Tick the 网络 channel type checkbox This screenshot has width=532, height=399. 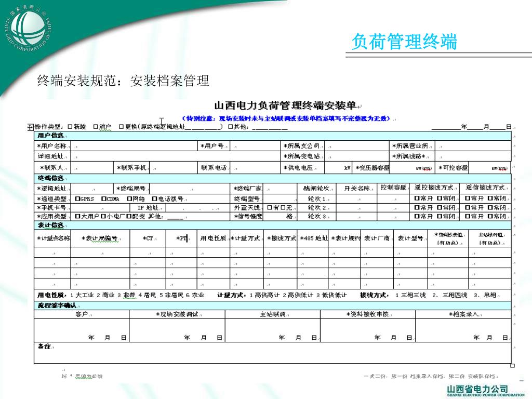[129, 198]
